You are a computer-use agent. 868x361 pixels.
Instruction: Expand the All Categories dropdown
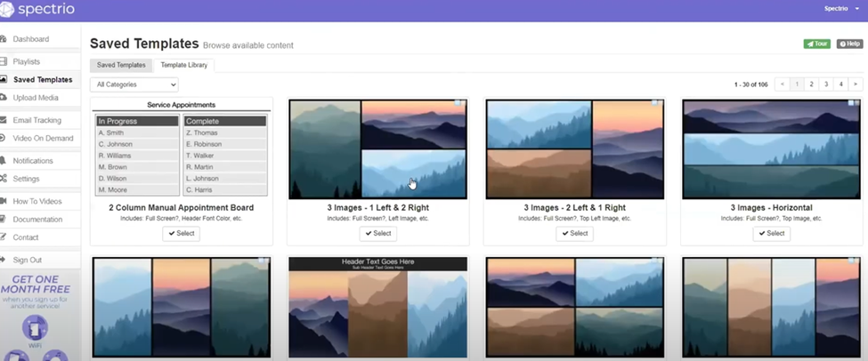tap(134, 84)
